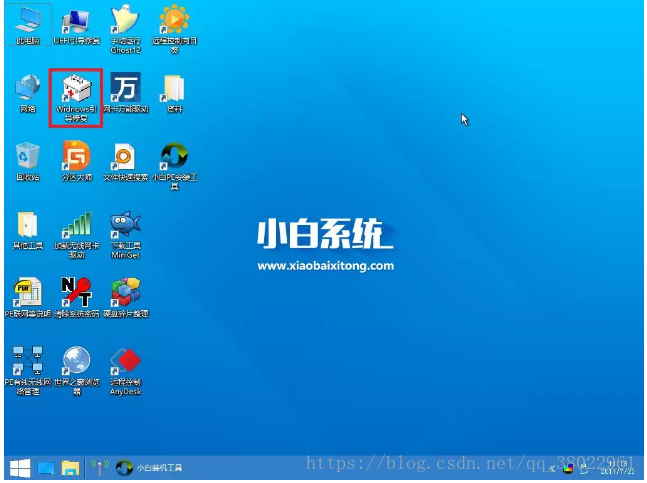The image size is (647, 483).
Task: Open the MiniGet download tool fish icon
Action: click(125, 235)
